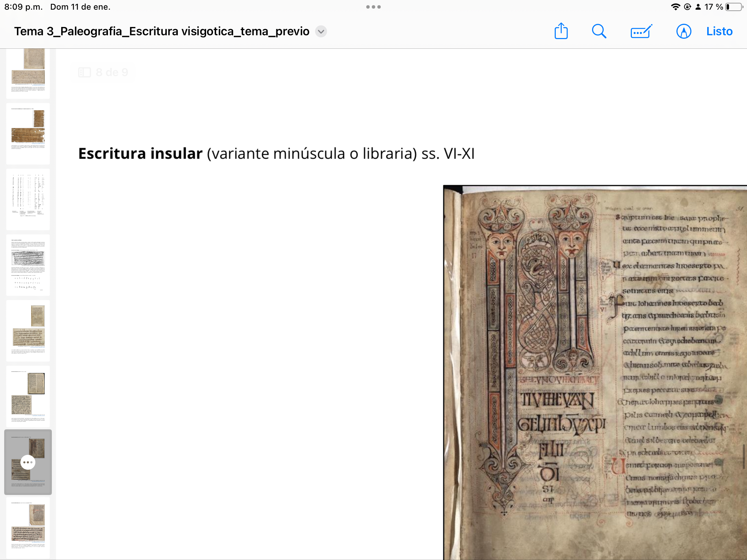The height and width of the screenshot is (560, 747).
Task: Tap the battery status icon
Action: click(734, 7)
